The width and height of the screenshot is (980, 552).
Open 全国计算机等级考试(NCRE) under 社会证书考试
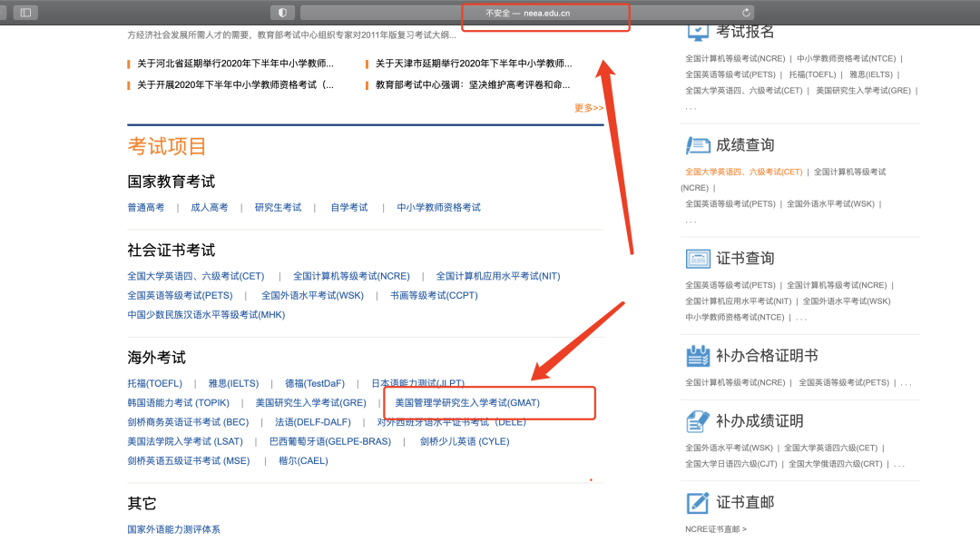click(x=351, y=276)
